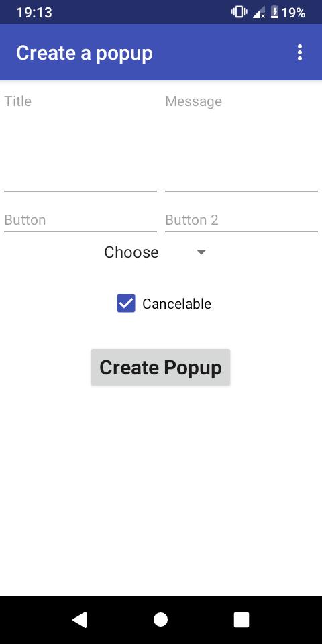Tap the recent apps square button
This screenshot has height=644, width=322.
click(x=241, y=619)
